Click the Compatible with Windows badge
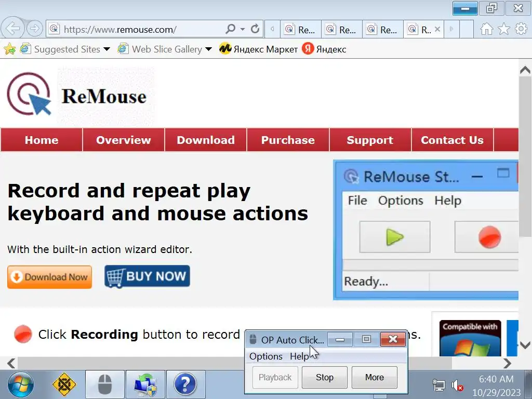Image resolution: width=532 pixels, height=399 pixels. [470, 338]
